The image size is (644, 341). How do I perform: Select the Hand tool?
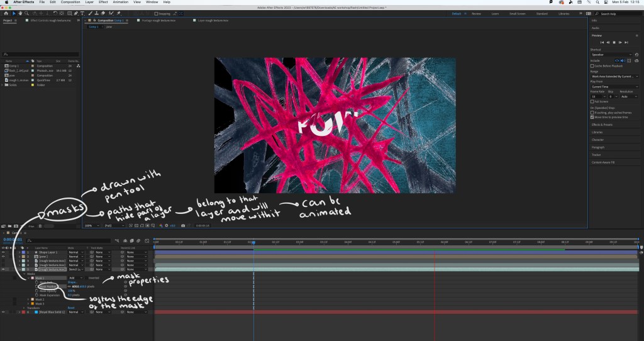coord(21,13)
